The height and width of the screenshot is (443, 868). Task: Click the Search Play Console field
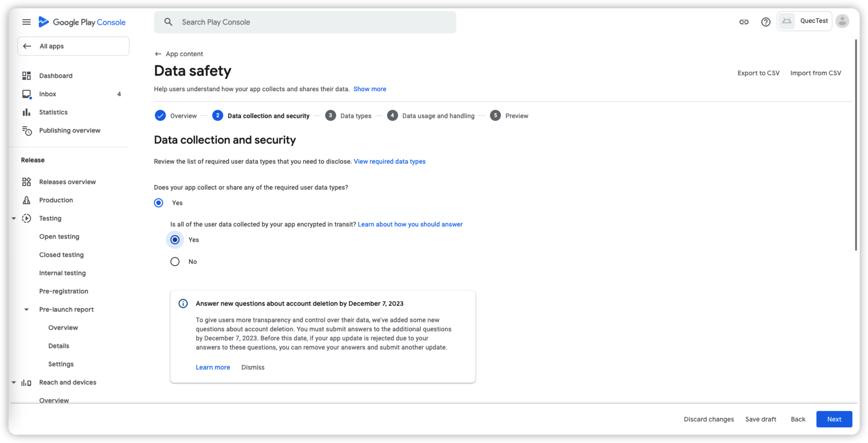point(305,22)
